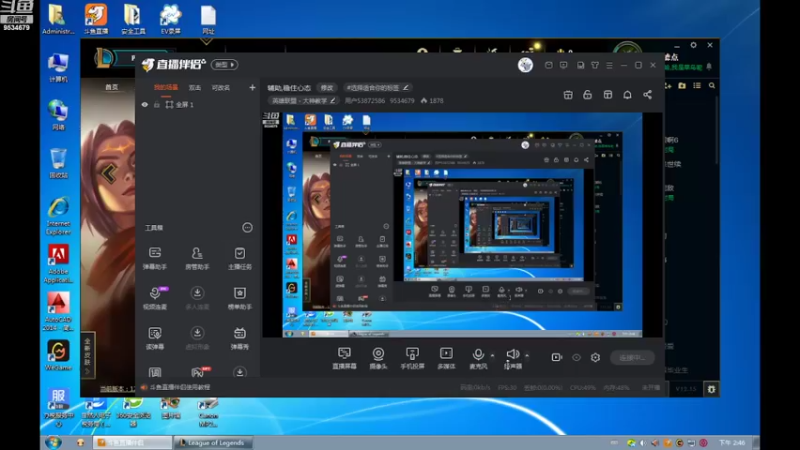
Task: Add a 手机投屏 phone screencast source
Action: (412, 358)
